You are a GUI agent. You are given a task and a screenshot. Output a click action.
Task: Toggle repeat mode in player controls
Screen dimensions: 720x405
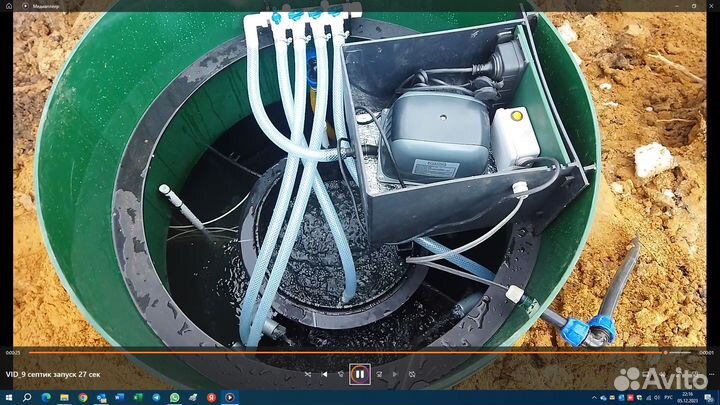pyautogui.click(x=412, y=375)
